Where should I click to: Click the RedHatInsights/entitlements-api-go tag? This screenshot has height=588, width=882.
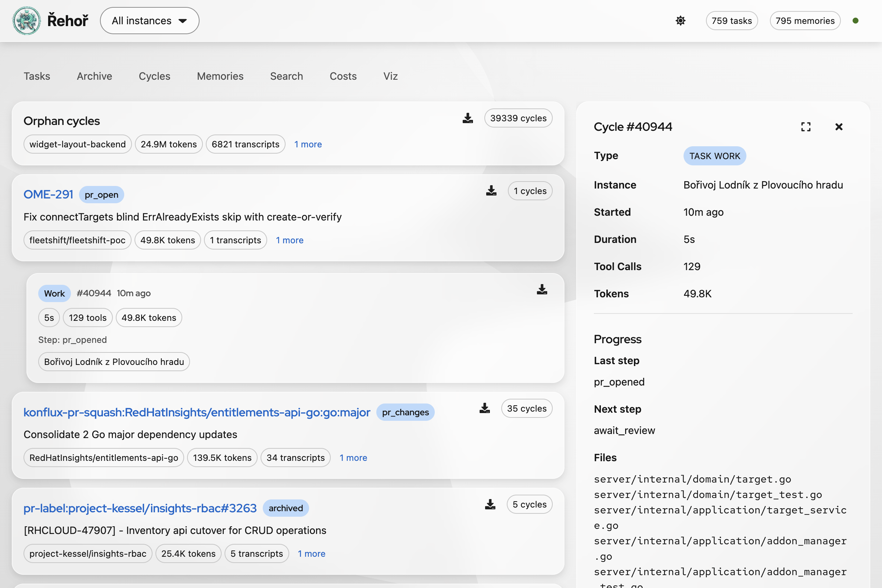[x=104, y=458]
